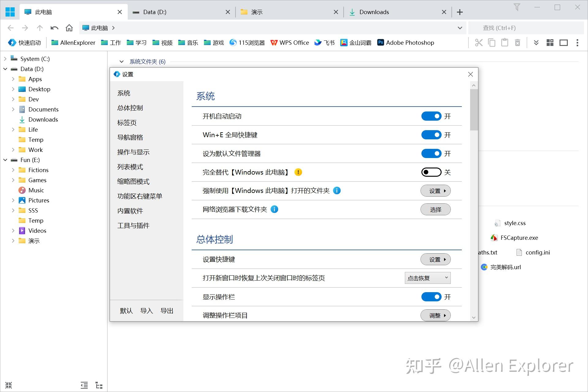Click the Delete icon on the toolbar
Image resolution: width=588 pixels, height=392 pixels.
[x=517, y=43]
